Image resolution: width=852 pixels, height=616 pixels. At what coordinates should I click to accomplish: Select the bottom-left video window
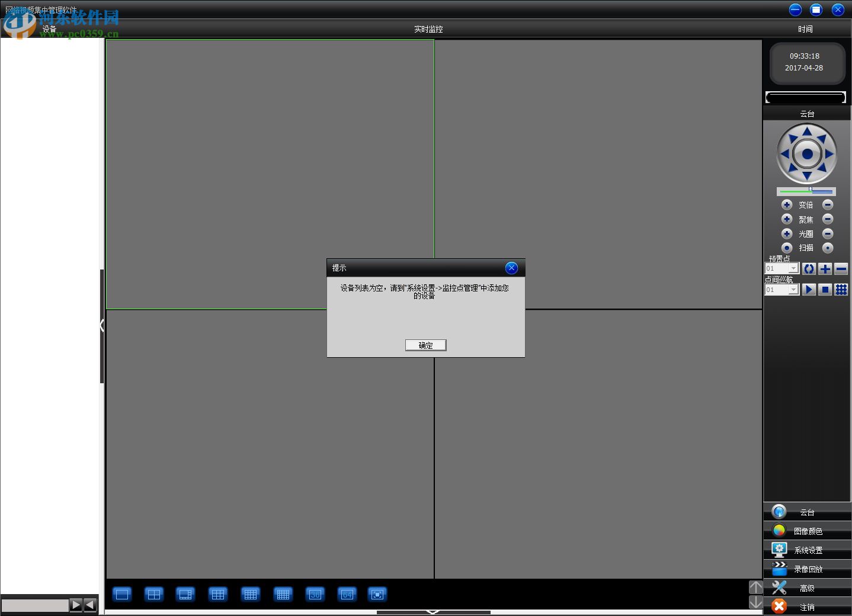(270, 444)
